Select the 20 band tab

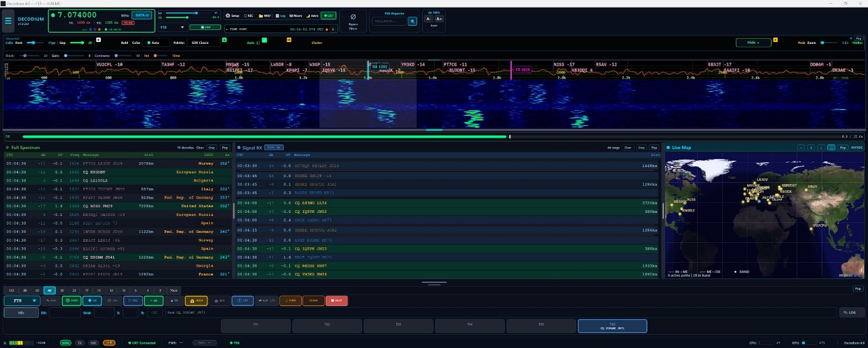pyautogui.click(x=74, y=290)
